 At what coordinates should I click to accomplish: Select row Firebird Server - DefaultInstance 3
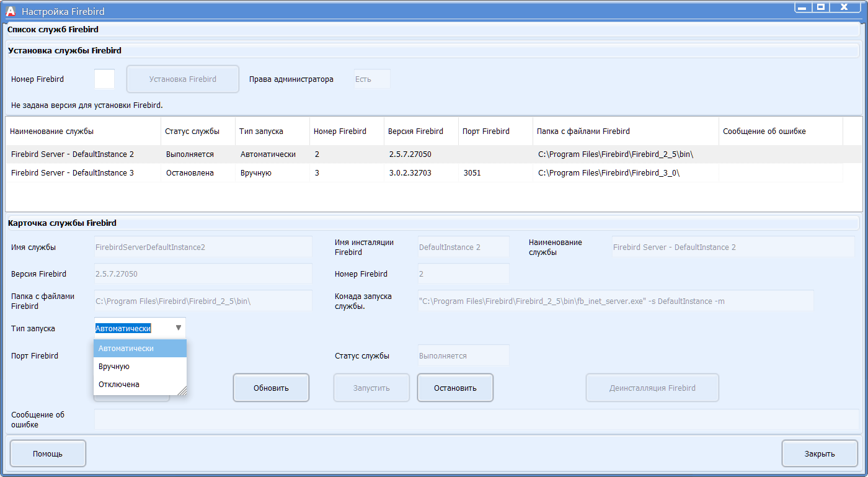[424, 172]
